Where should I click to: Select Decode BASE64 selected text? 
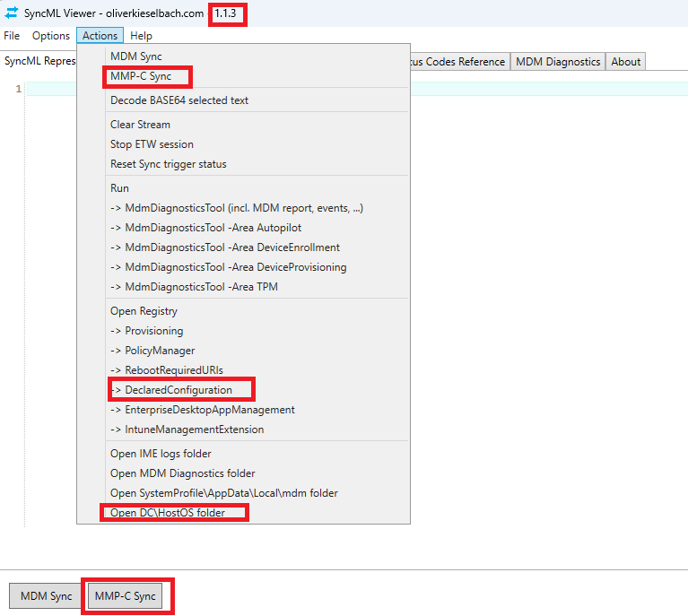pos(243,100)
